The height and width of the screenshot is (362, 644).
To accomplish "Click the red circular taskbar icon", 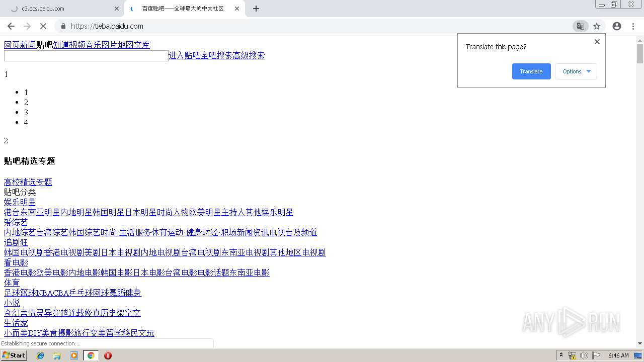I will pos(108,355).
